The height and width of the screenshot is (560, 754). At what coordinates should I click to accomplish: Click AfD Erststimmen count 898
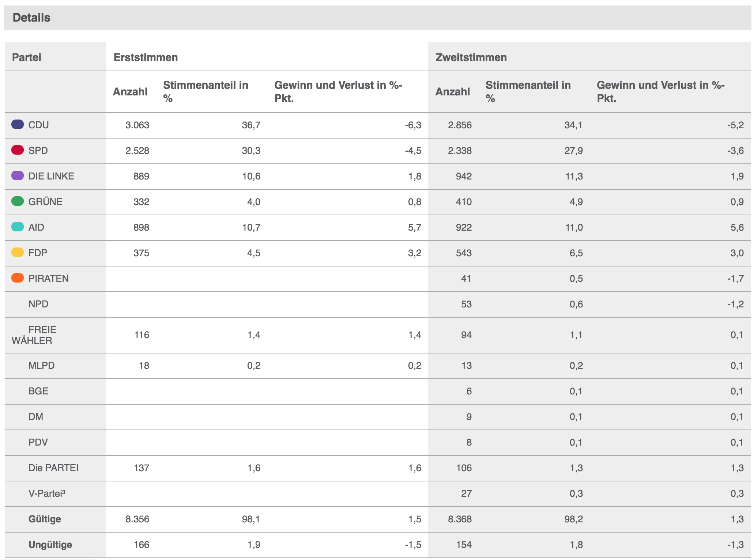[142, 227]
